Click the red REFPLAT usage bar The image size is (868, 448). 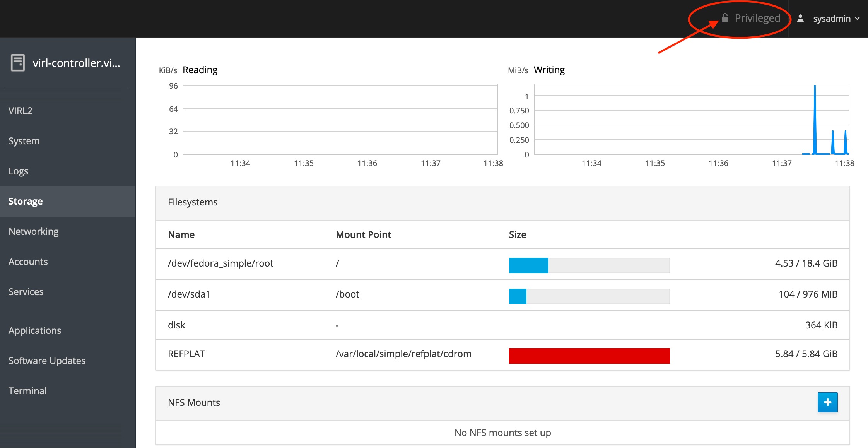589,356
